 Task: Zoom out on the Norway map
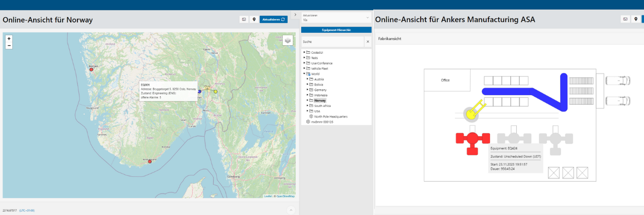(9, 46)
